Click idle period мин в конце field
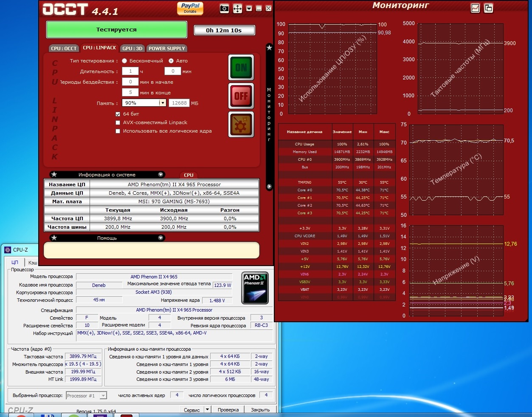Image resolution: width=532 pixels, height=417 pixels. tap(130, 93)
